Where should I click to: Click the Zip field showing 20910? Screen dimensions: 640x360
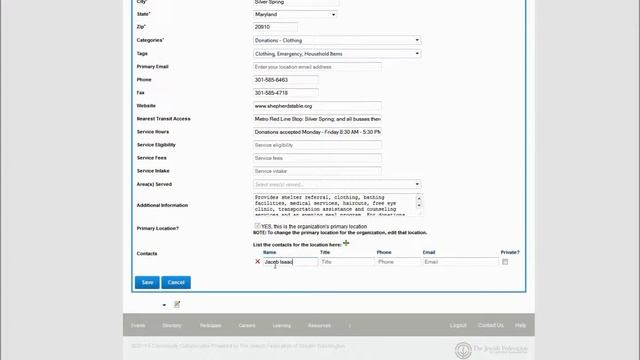[x=275, y=27]
